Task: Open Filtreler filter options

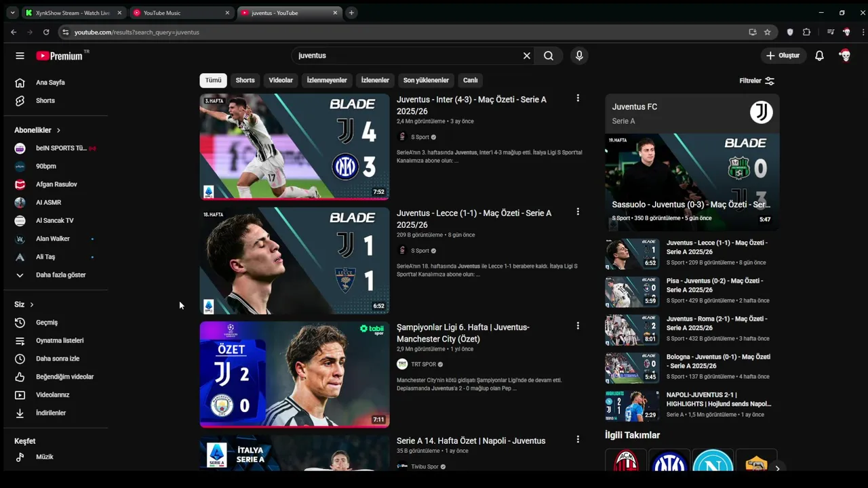Action: pos(757,81)
